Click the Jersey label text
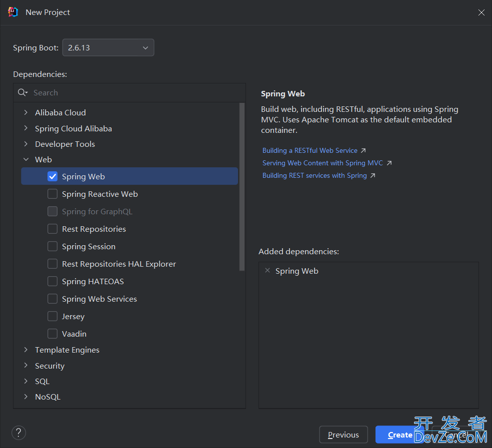This screenshot has width=492, height=448. point(73,317)
